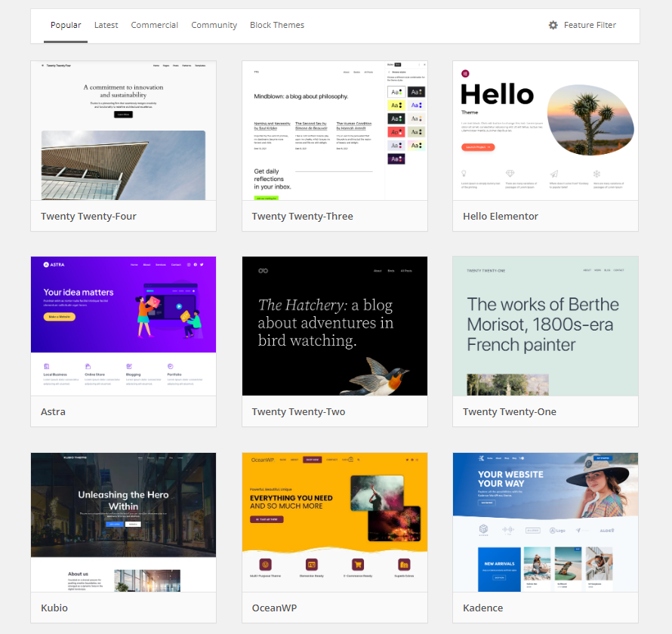Click the Blogging icon in the Astra preview
The image size is (672, 634).
tap(129, 366)
